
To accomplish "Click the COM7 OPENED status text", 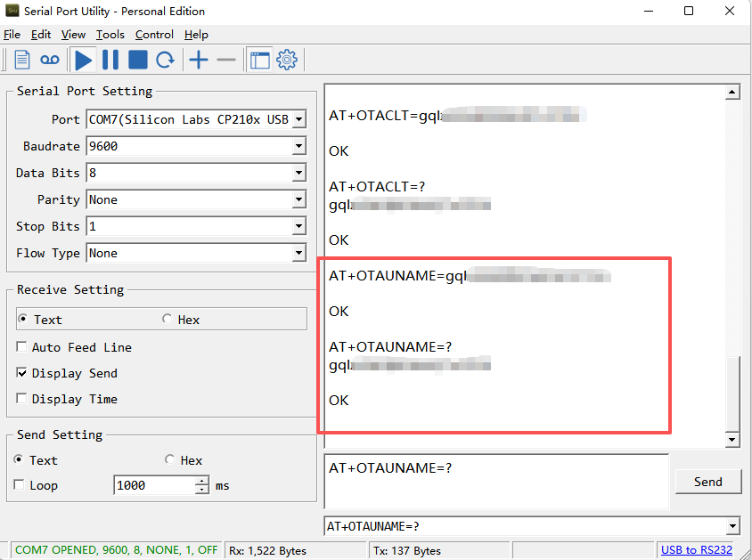I will [x=116, y=550].
